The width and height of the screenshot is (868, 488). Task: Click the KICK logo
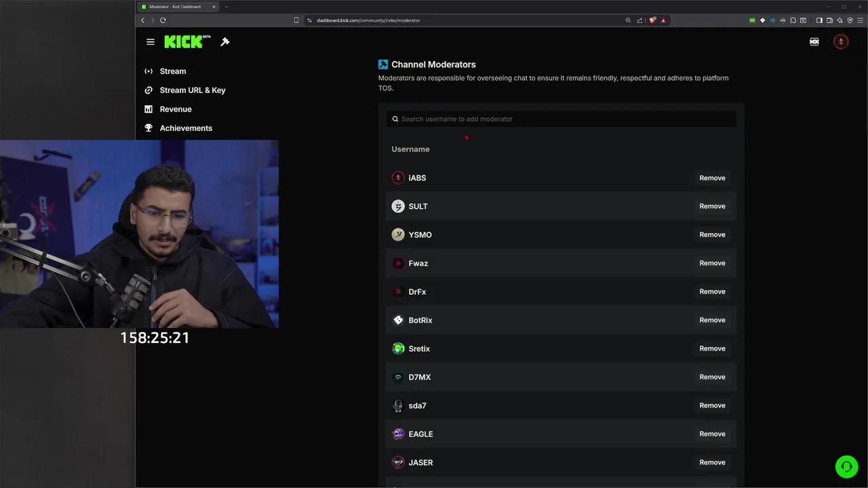(187, 42)
